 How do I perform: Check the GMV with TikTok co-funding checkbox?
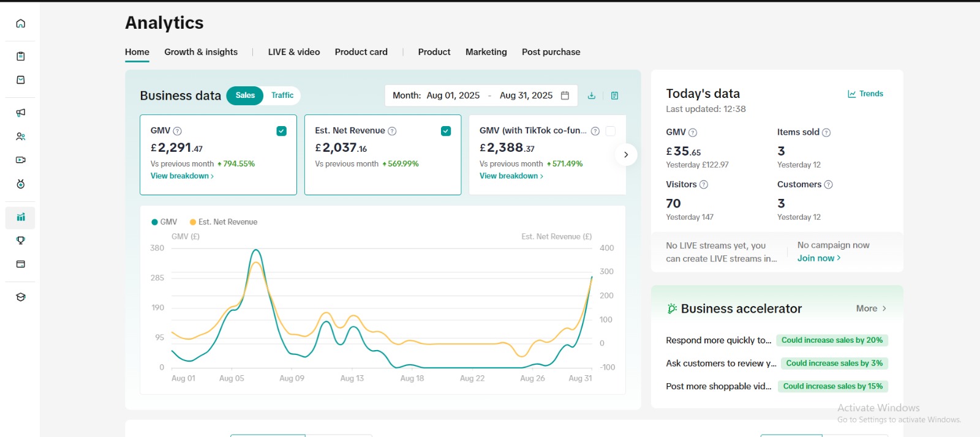[x=610, y=131]
